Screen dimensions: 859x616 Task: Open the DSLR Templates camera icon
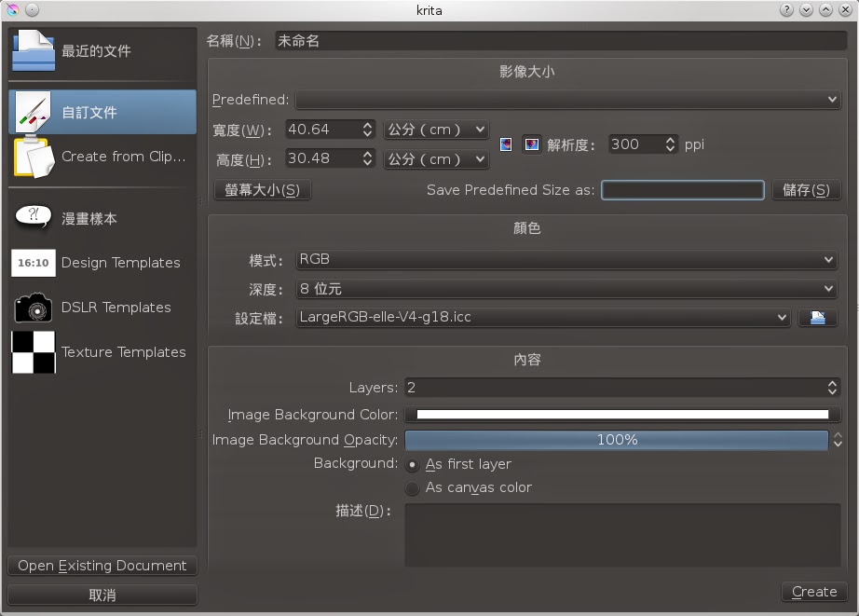(x=34, y=307)
